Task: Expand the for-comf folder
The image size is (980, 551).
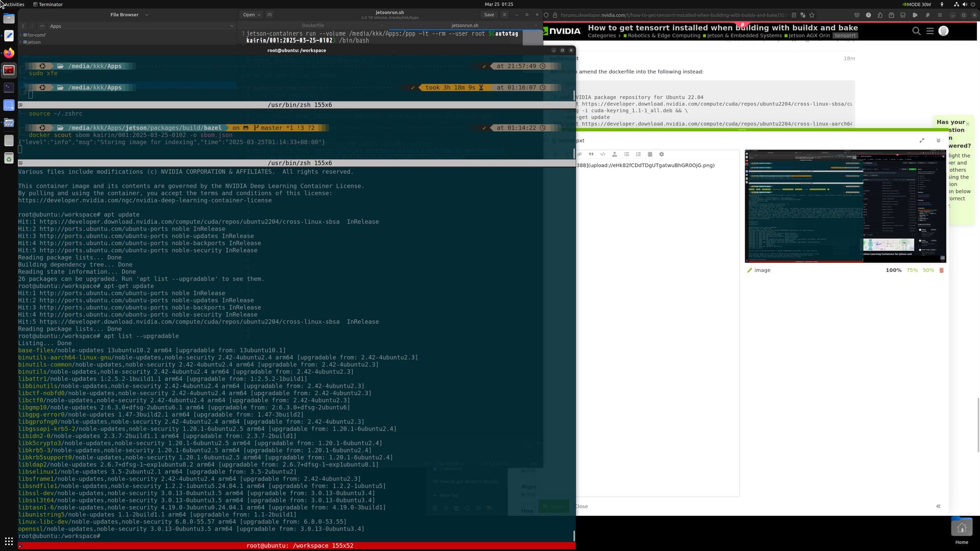Action: coord(21,35)
